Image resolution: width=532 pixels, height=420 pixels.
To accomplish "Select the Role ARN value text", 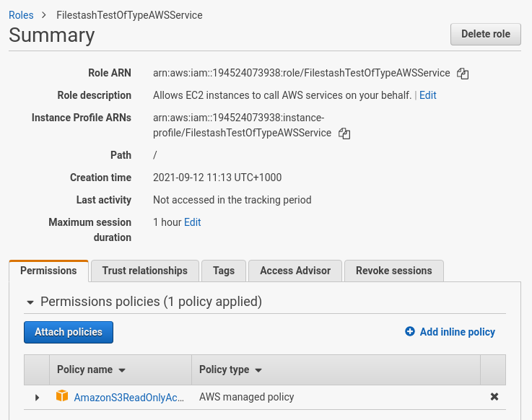I will [301, 73].
